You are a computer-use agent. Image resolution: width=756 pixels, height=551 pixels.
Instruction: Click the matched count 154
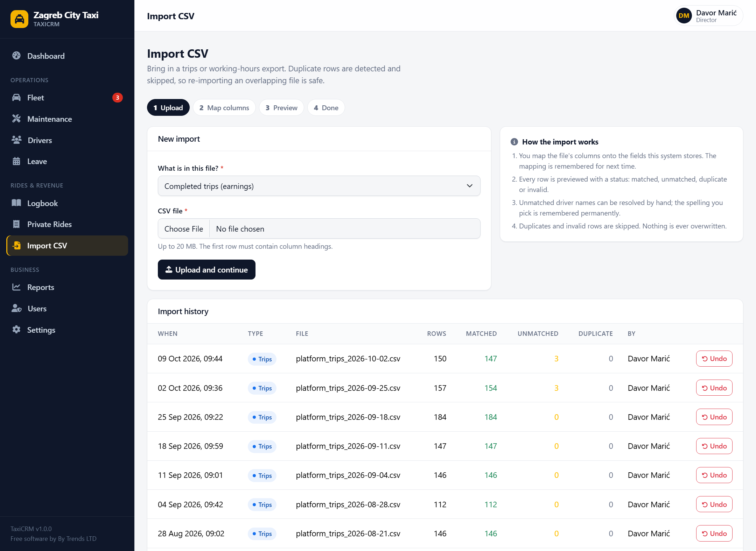pos(491,388)
